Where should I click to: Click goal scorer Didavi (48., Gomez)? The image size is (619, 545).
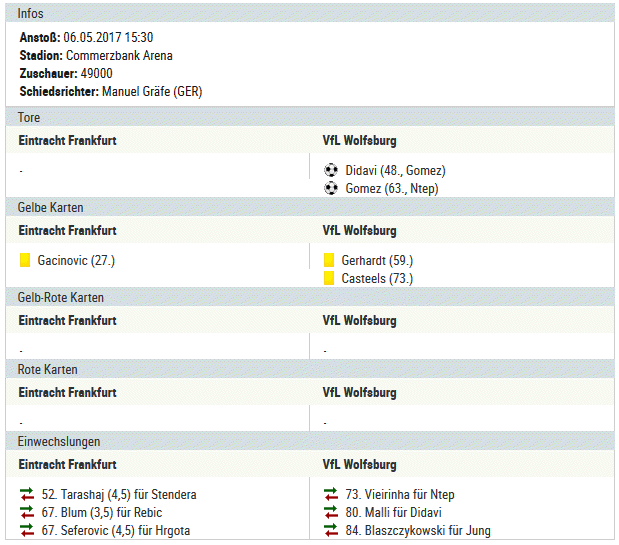click(396, 170)
